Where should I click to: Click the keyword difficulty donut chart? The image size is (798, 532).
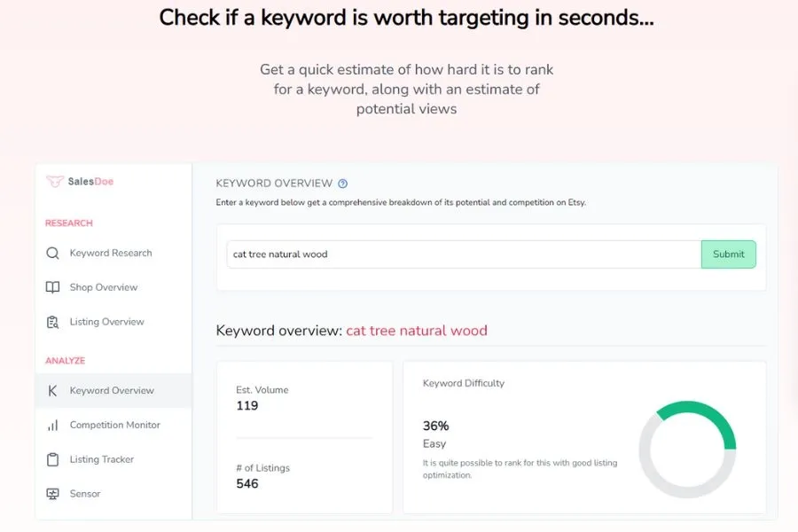pos(687,450)
